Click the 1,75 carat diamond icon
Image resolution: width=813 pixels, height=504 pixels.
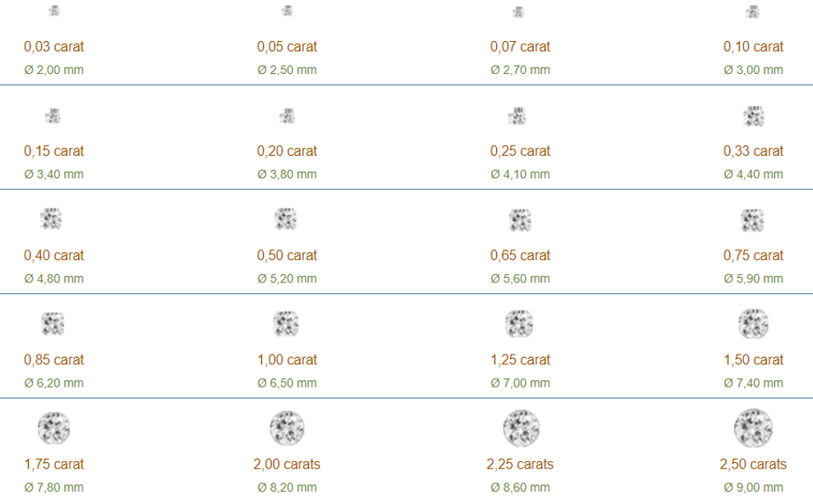(54, 428)
